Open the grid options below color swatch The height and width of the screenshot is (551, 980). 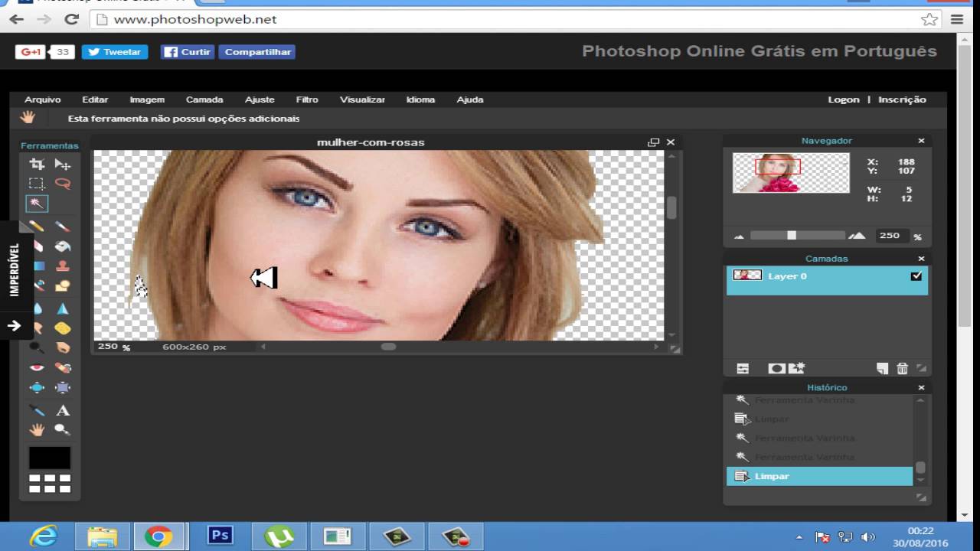(x=50, y=483)
